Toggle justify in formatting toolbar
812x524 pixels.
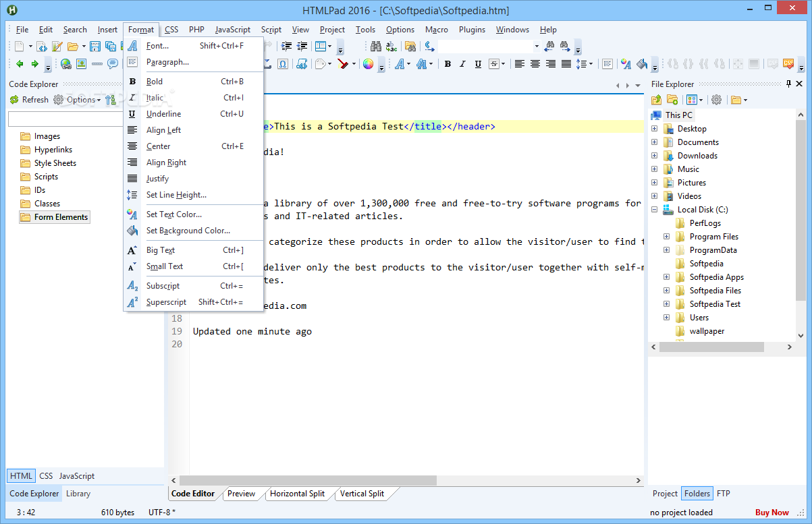click(566, 64)
